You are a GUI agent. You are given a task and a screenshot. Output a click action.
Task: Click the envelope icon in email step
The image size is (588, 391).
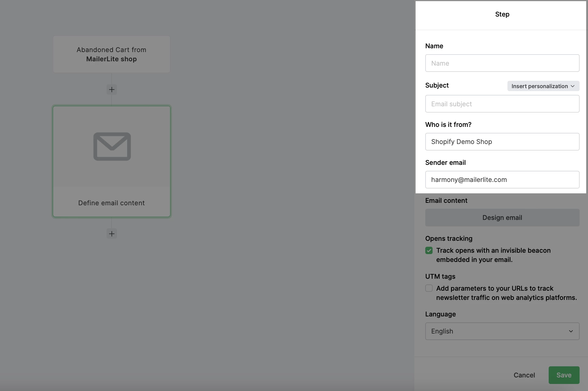112,146
